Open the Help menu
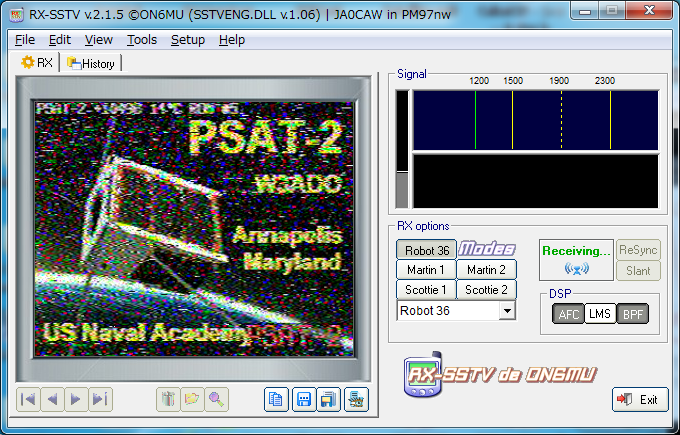Screen dimensions: 680x435 (x=232, y=40)
